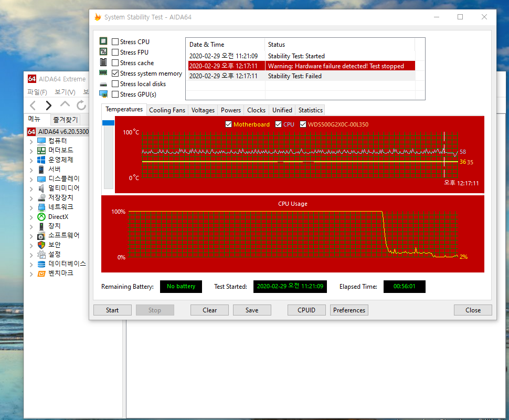
Task: Open the CPUID panel
Action: (306, 310)
